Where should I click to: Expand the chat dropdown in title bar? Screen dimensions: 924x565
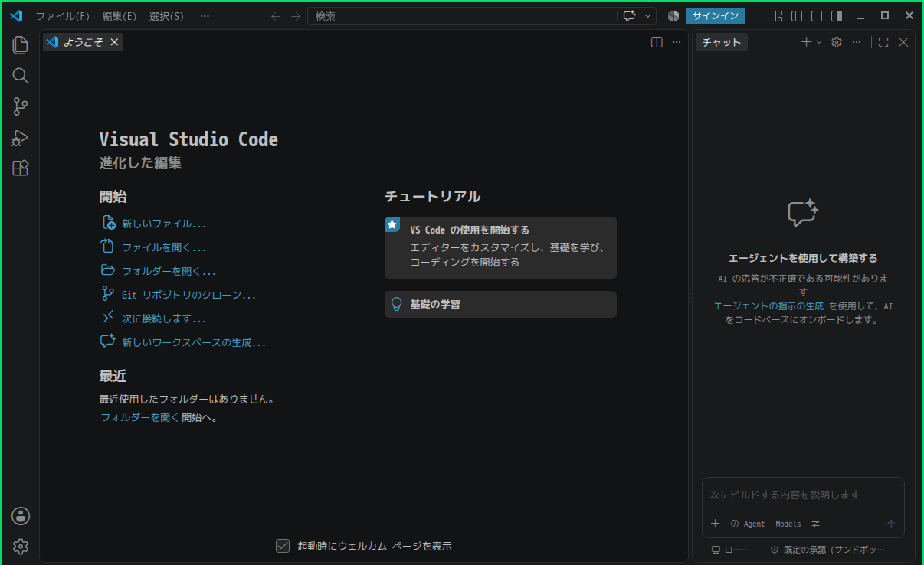tap(648, 16)
